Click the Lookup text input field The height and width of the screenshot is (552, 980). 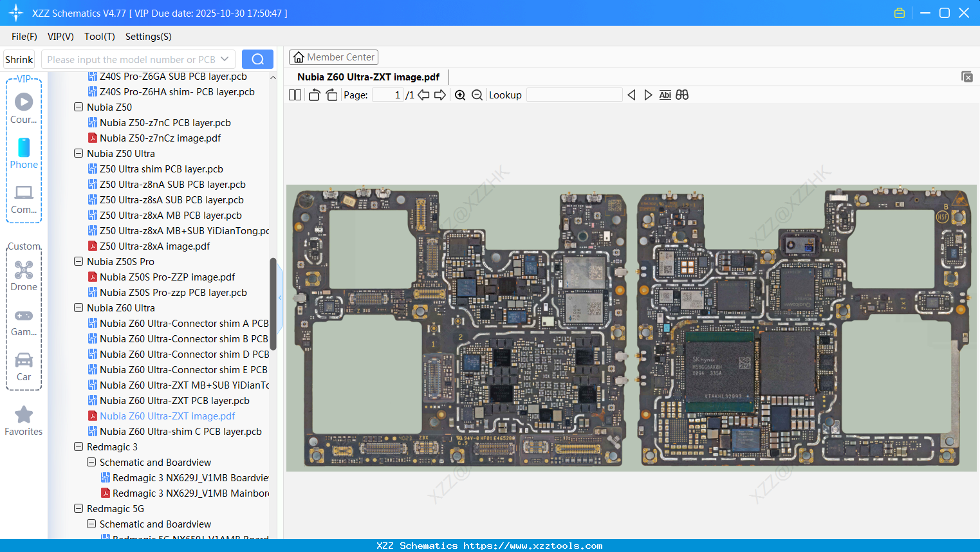pyautogui.click(x=574, y=95)
